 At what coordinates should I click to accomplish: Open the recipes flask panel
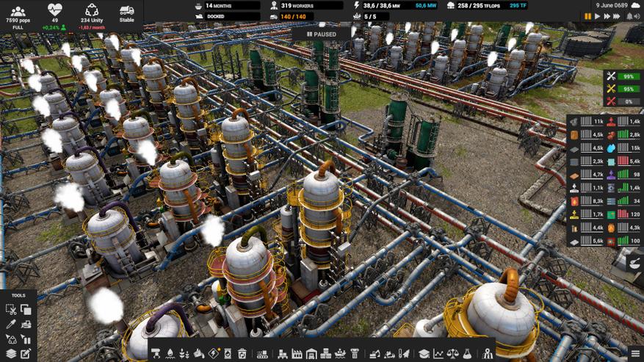click(x=467, y=353)
